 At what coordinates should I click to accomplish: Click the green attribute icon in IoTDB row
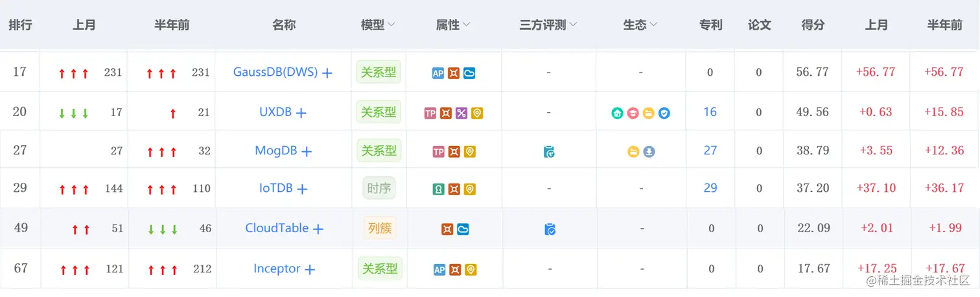tap(439, 189)
